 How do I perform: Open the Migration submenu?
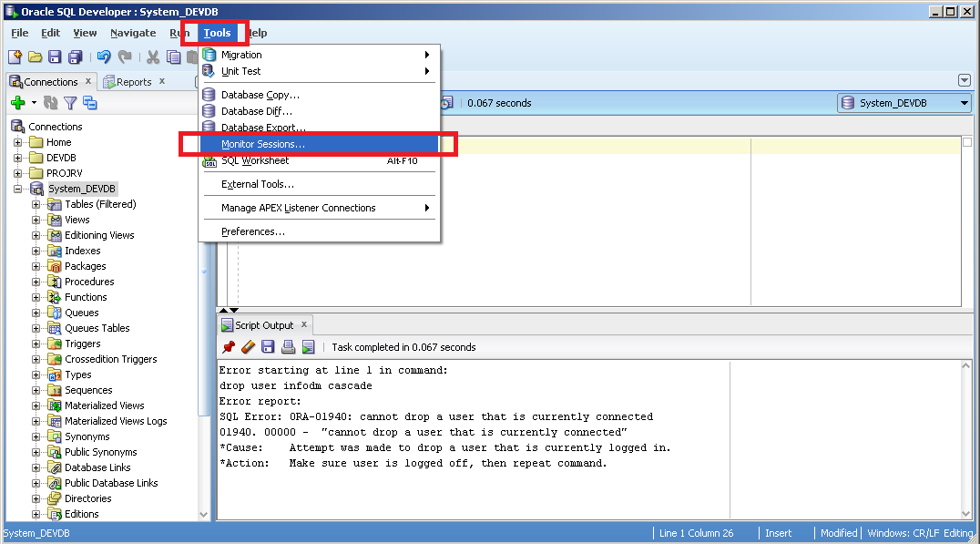click(x=320, y=55)
